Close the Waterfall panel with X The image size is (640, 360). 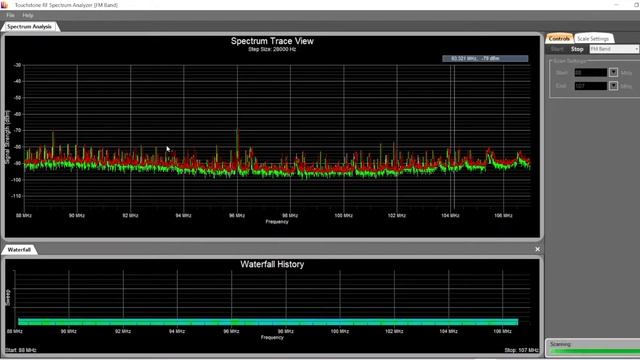538,249
